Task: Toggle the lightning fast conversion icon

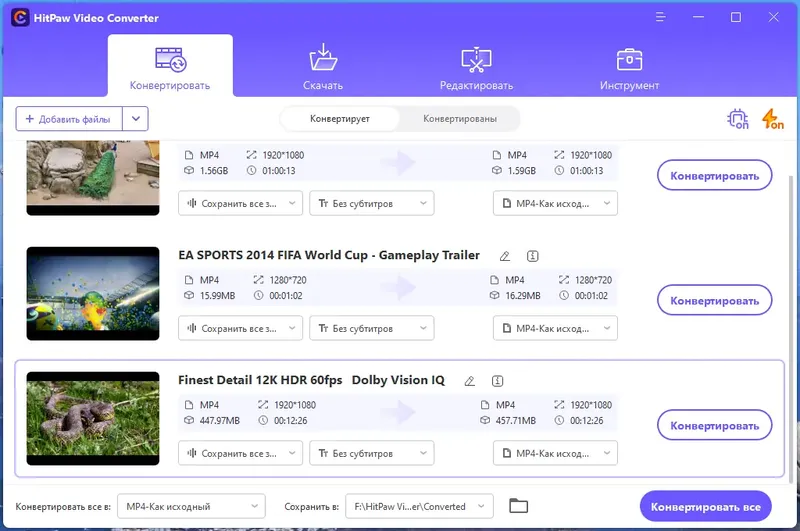Action: [x=772, y=119]
